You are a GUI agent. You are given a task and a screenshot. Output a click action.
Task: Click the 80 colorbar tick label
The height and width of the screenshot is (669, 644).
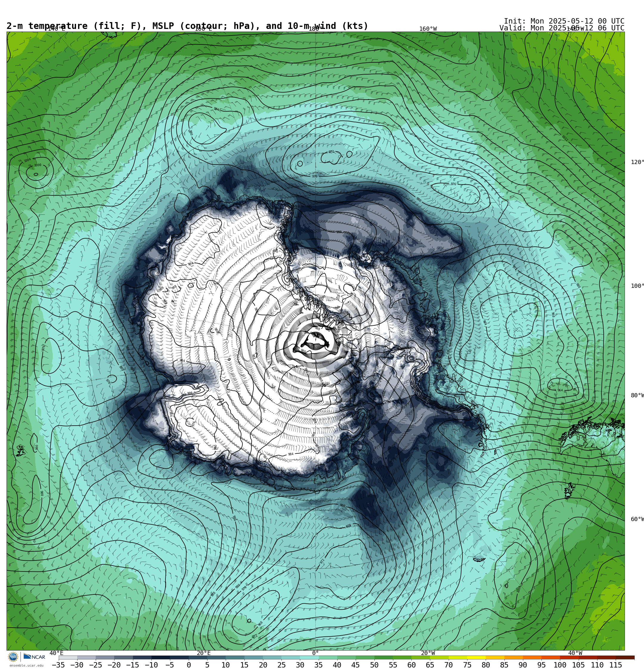point(486,665)
